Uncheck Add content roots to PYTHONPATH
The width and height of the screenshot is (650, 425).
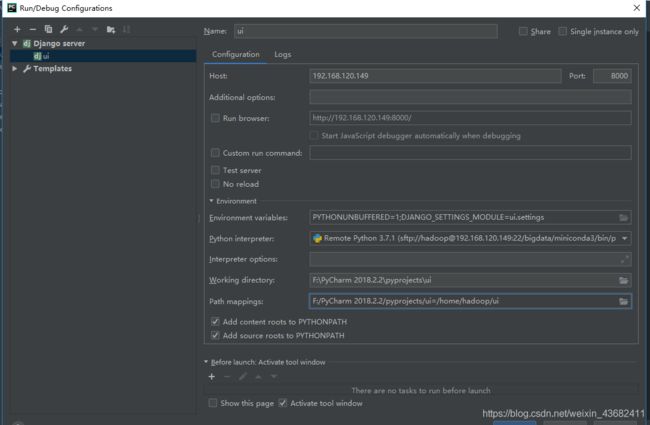click(215, 322)
